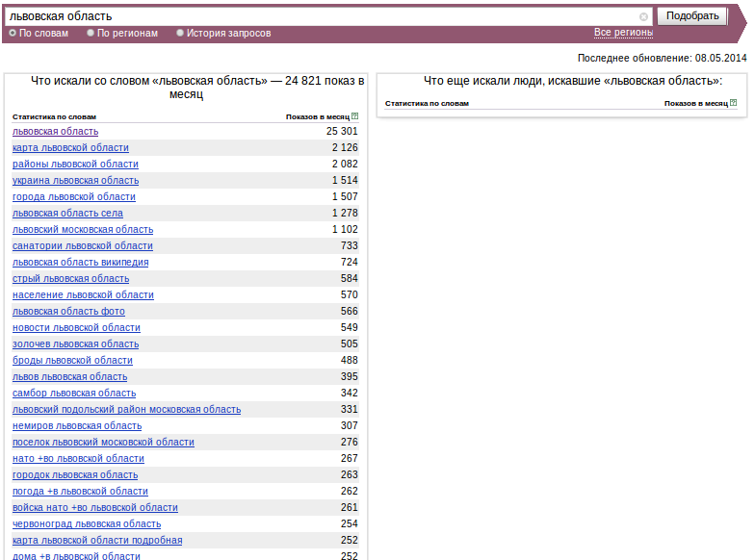
Task: Open 'погода +в львовской области' link
Action: (x=81, y=491)
